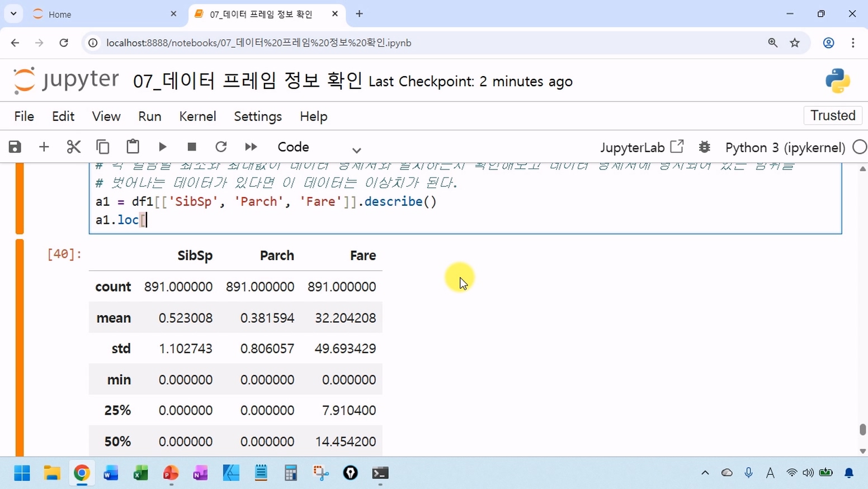Open the Chrome three-dot menu
Image resolution: width=868 pixels, height=489 pixels.
point(853,43)
